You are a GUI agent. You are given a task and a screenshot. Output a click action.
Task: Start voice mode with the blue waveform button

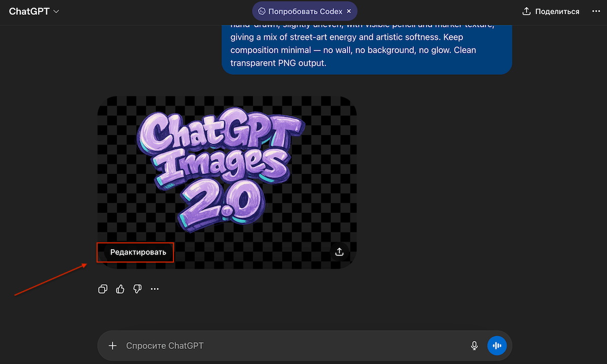[497, 346]
